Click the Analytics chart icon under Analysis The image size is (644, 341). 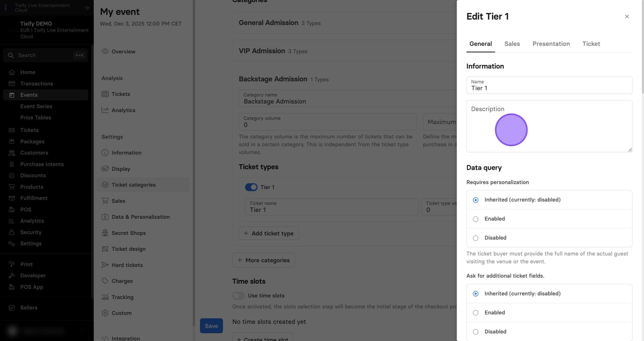coord(105,110)
